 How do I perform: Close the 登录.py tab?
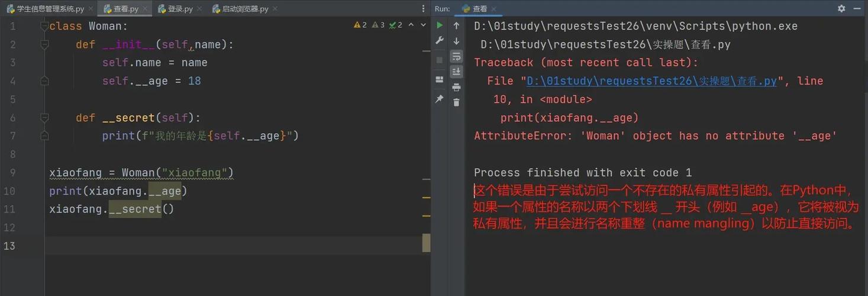[x=199, y=9]
